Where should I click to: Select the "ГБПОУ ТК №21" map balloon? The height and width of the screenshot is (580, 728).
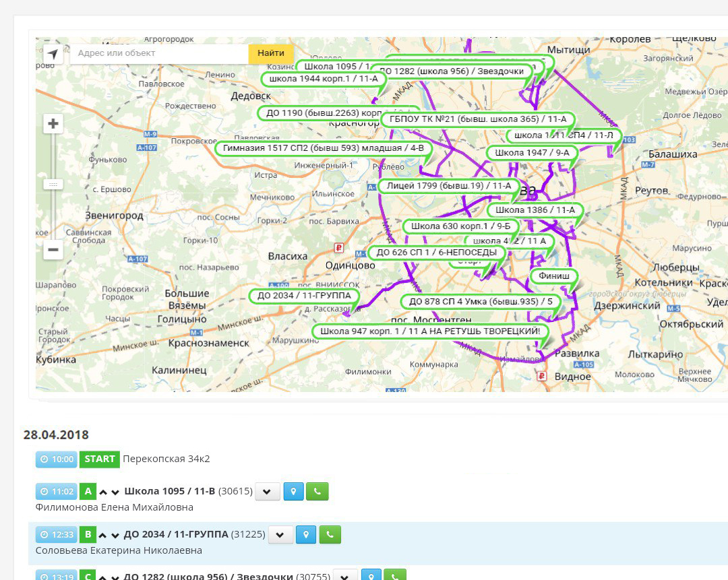(478, 119)
